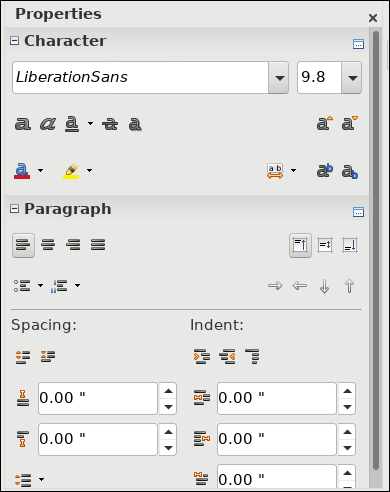Open line spacing dropdown
This screenshot has height=492, width=390.
pos(41,479)
